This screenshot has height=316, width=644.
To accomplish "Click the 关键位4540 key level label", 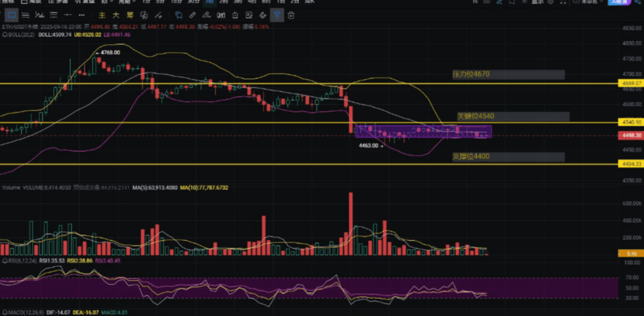I will click(475, 116).
